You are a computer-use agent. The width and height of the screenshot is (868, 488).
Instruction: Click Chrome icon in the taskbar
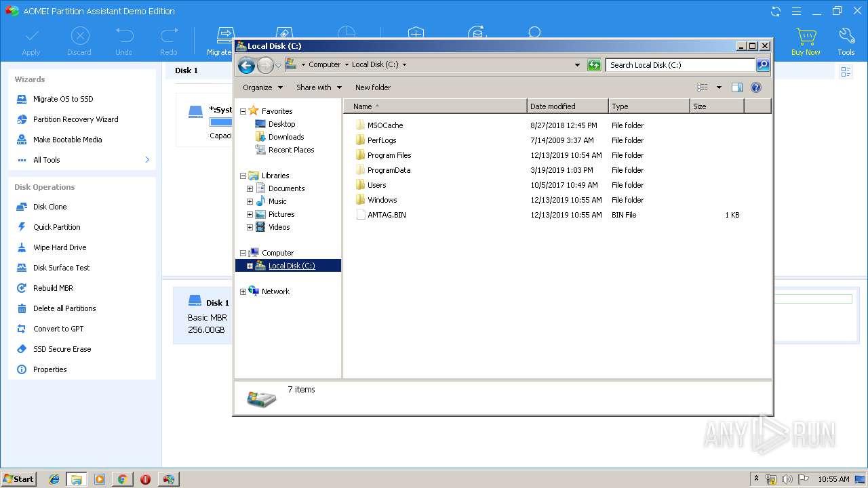click(x=122, y=479)
